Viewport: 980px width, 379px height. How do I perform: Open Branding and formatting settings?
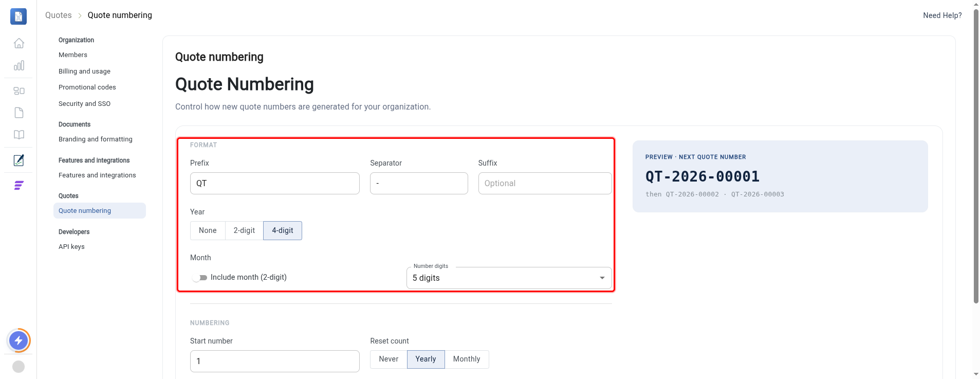pyautogui.click(x=96, y=139)
